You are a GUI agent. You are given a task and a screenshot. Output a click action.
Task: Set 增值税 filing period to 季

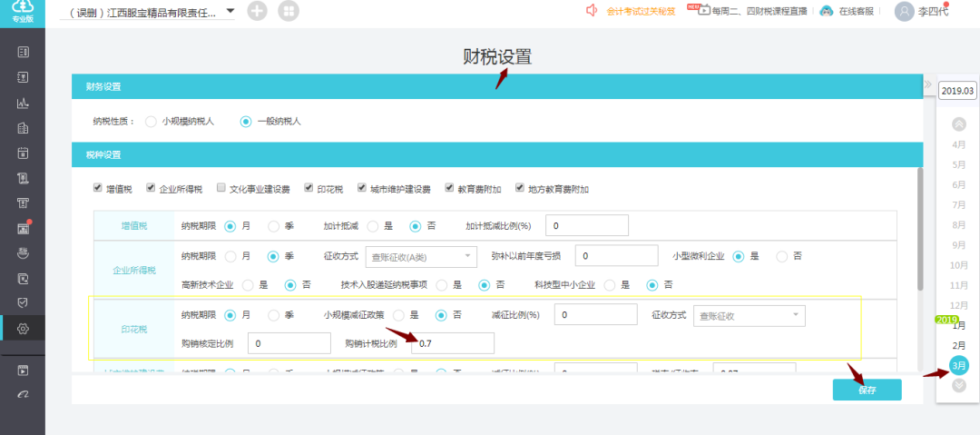pos(274,226)
